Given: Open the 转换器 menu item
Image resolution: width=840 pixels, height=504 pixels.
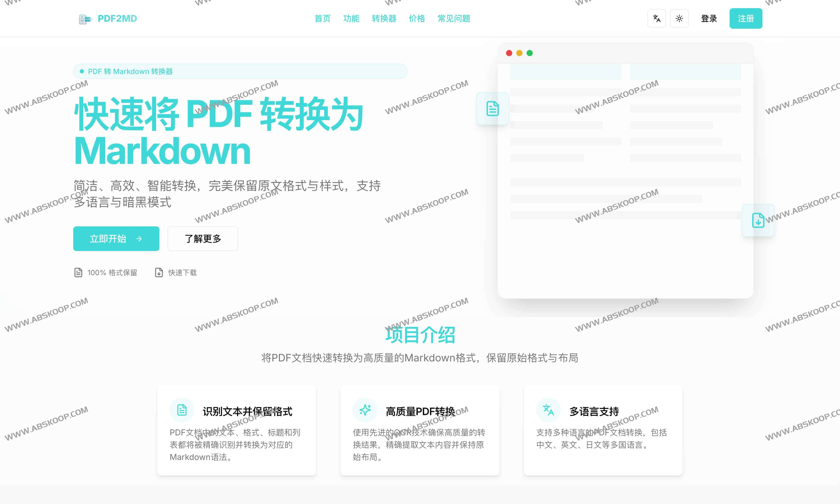Looking at the screenshot, I should [x=384, y=19].
